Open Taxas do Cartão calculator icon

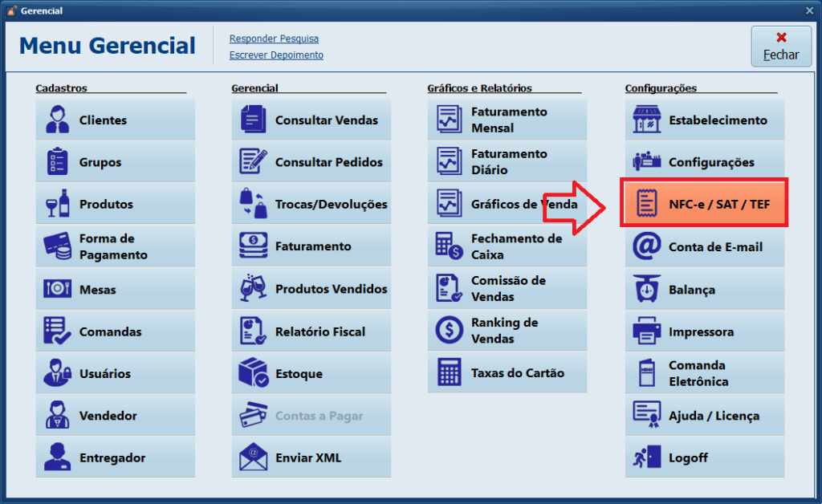click(x=450, y=372)
